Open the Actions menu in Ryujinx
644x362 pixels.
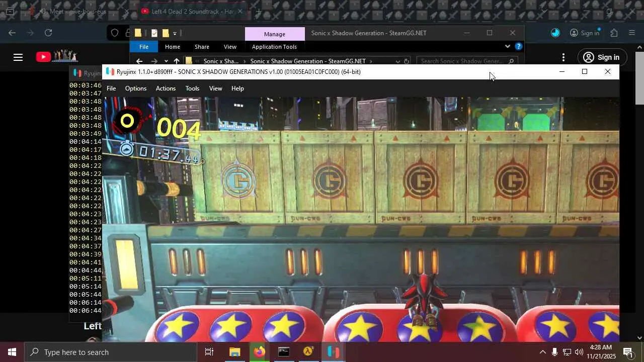pyautogui.click(x=166, y=88)
